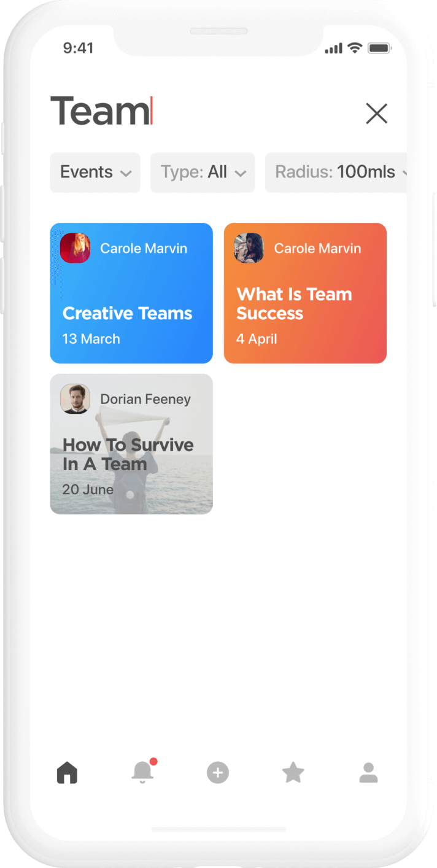This screenshot has height=868, width=437.
Task: Tap Carole Marvin avatar on orange card
Action: point(249,248)
